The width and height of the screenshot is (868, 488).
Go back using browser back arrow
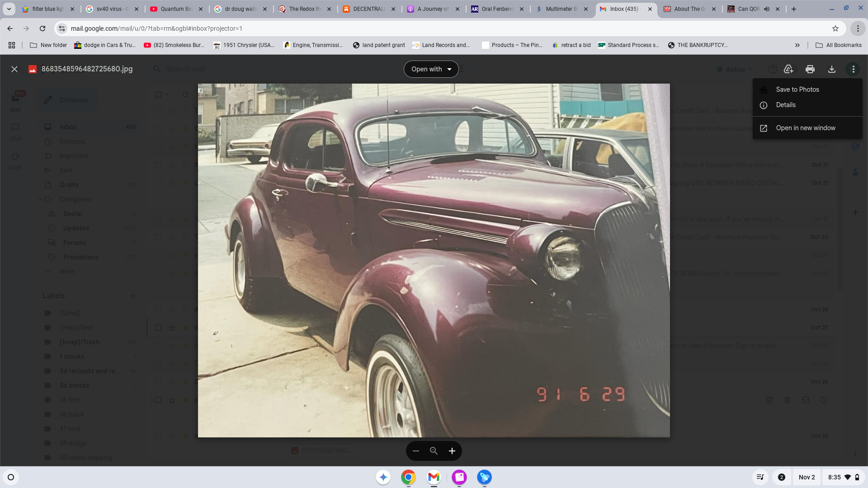point(10,28)
